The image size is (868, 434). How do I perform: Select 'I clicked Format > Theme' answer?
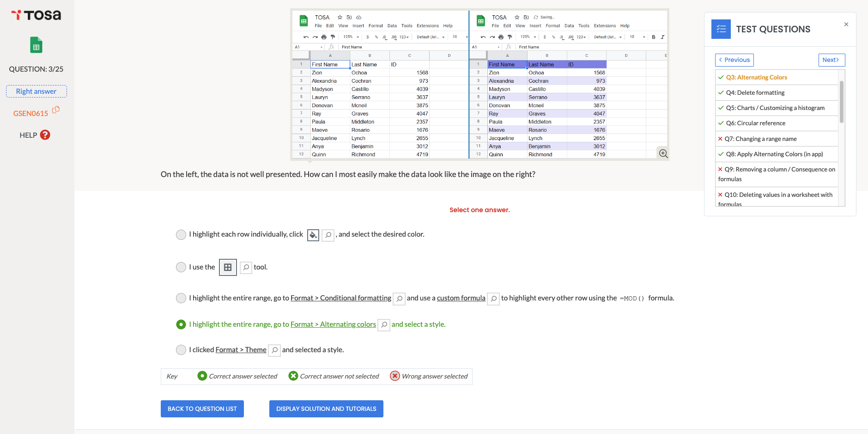point(181,350)
